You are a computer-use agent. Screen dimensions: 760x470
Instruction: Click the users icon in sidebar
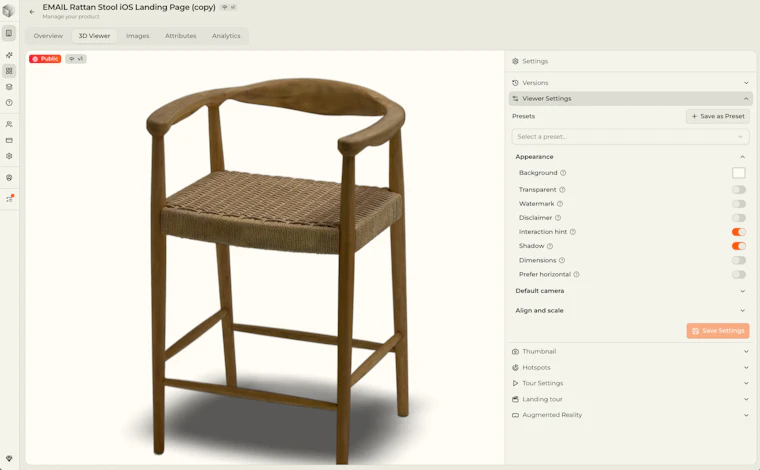(9, 124)
